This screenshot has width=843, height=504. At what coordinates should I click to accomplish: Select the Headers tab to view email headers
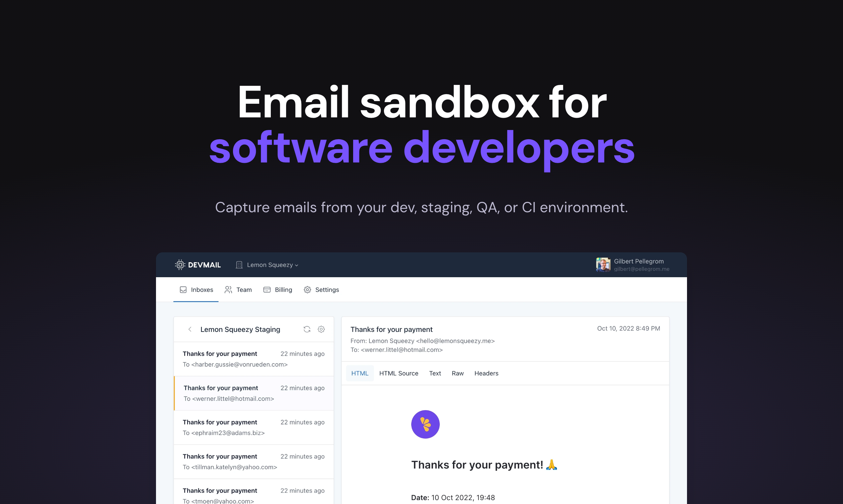click(486, 373)
